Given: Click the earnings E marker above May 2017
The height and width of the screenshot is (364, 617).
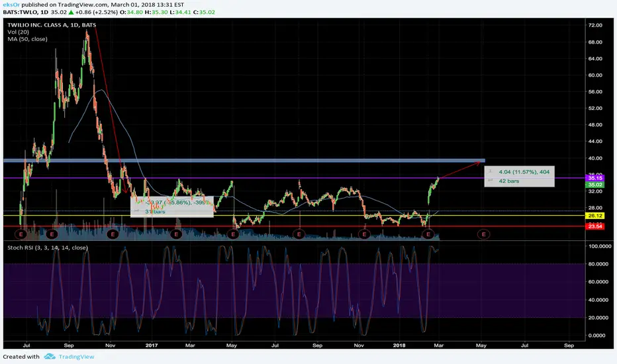Looking at the screenshot, I should click(233, 234).
